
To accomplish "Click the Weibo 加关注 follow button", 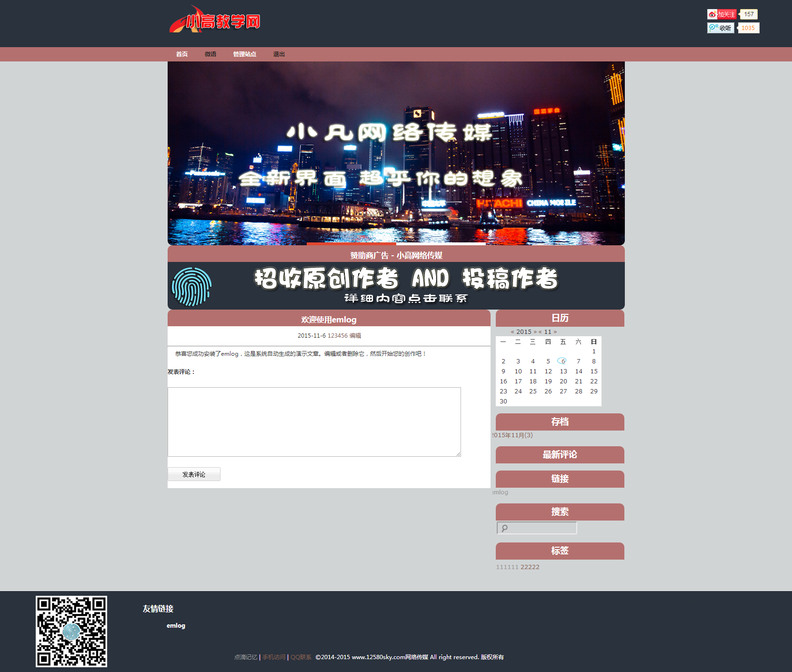I will 722,14.
